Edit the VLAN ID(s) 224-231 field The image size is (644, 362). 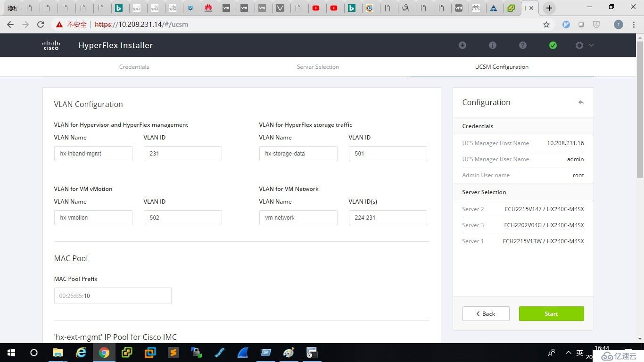[388, 218]
